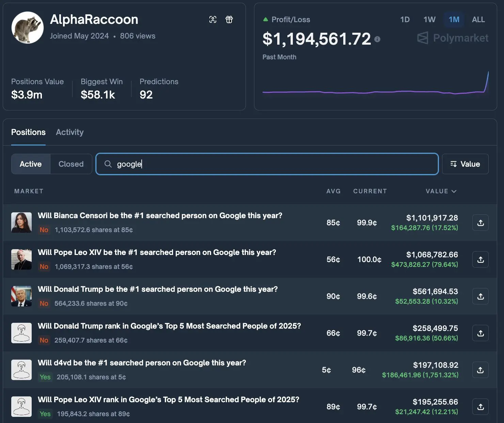Viewport: 504px width, 423px height.
Task: Switch to the Positions tab
Action: [x=28, y=132]
